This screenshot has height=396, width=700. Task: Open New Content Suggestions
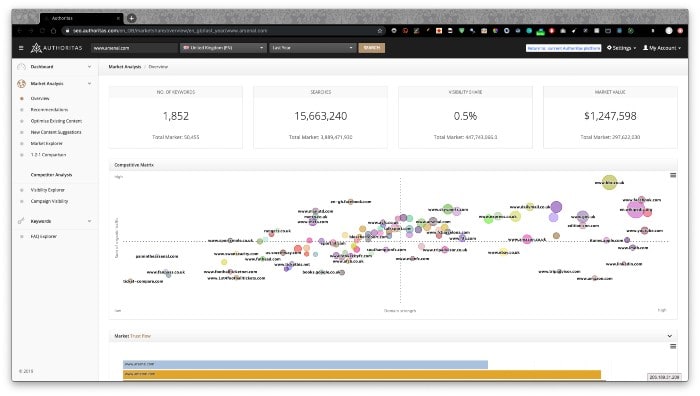56,132
